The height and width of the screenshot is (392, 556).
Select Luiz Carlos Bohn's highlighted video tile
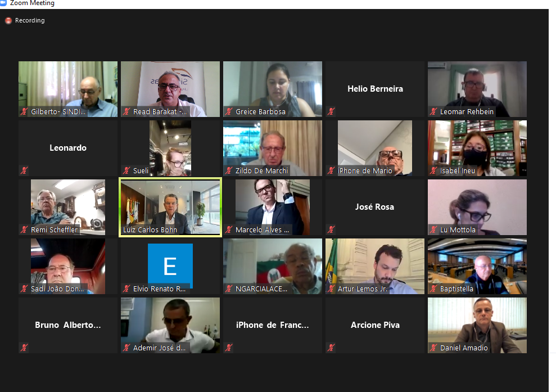point(170,207)
